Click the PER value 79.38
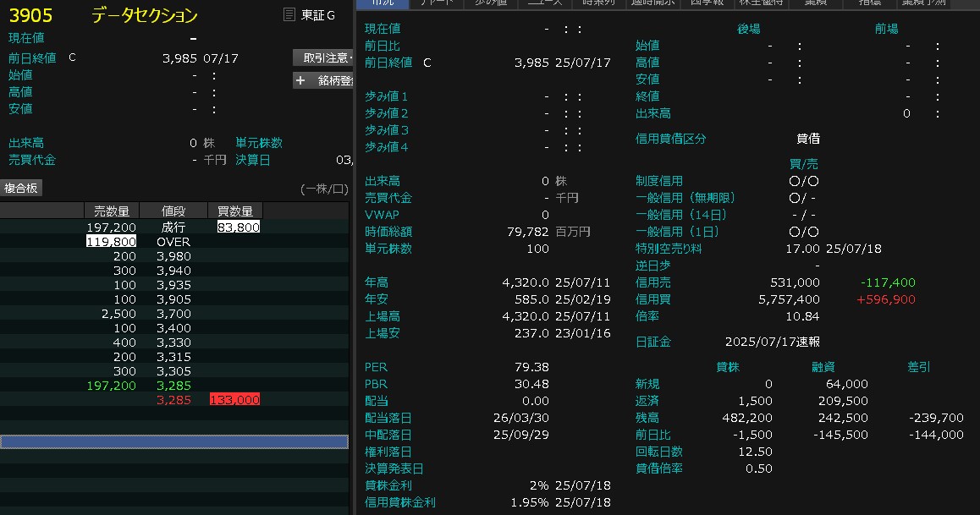The image size is (980, 515). (x=531, y=367)
